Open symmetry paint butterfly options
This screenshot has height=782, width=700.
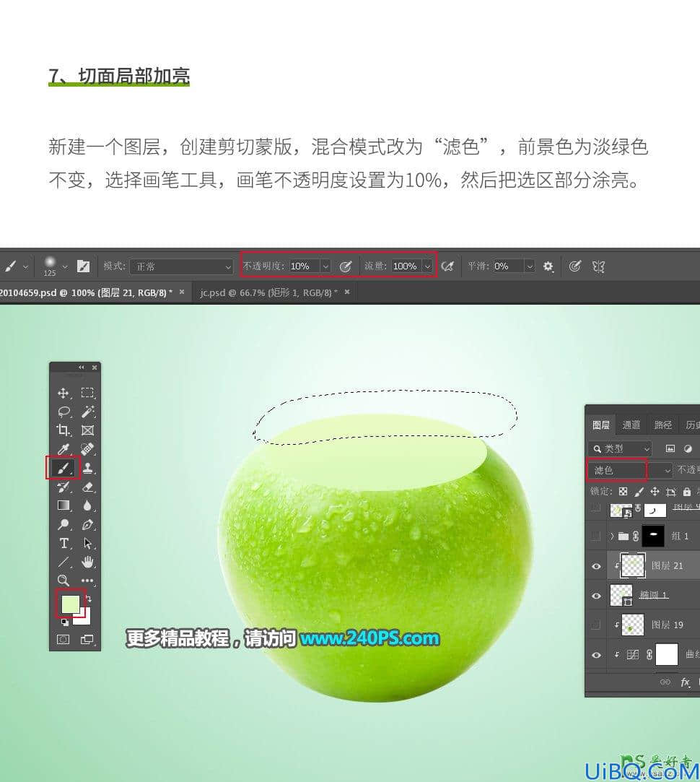point(598,266)
